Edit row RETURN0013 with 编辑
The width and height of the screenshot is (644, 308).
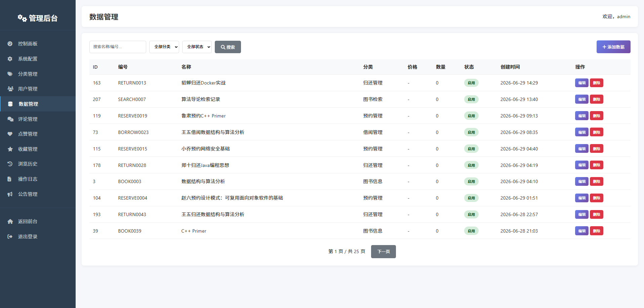582,83
